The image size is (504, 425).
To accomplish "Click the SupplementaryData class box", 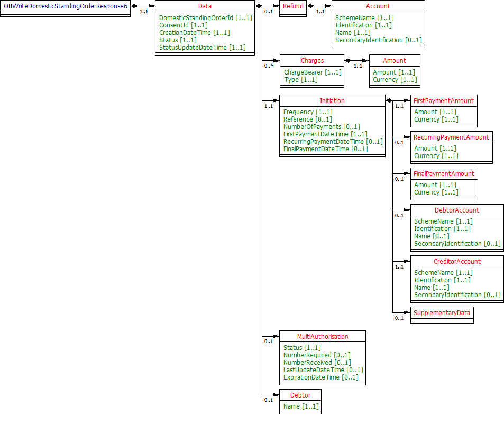I will pos(442,312).
